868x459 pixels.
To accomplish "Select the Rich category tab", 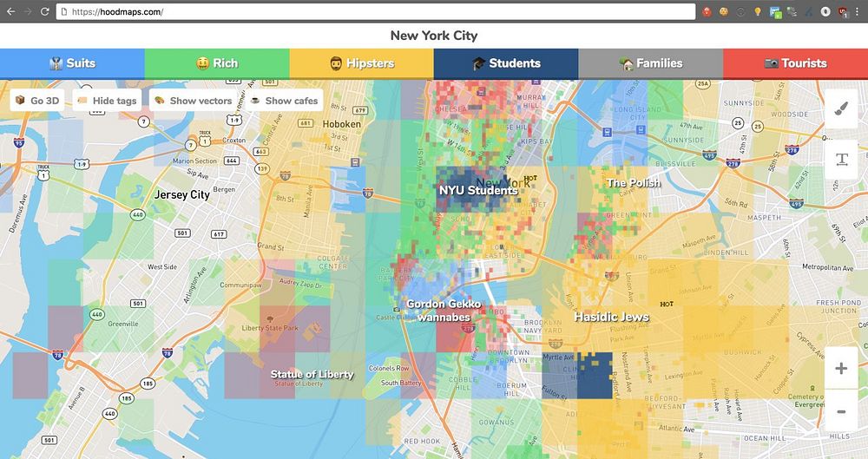I will pyautogui.click(x=217, y=63).
